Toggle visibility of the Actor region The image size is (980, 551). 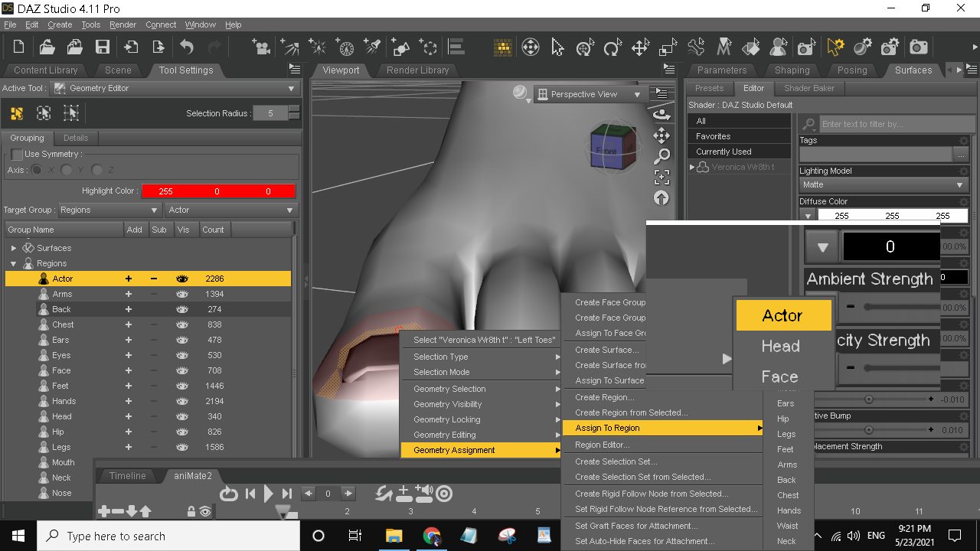[x=182, y=279]
